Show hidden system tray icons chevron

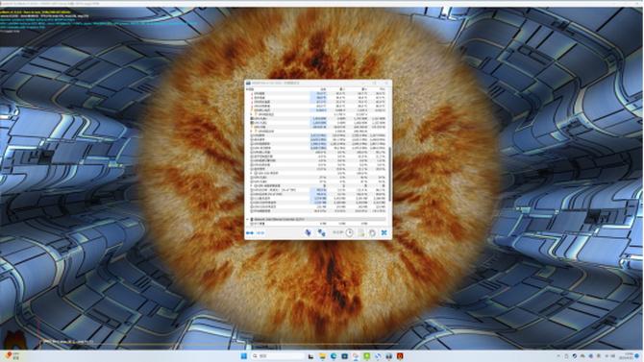(x=558, y=356)
